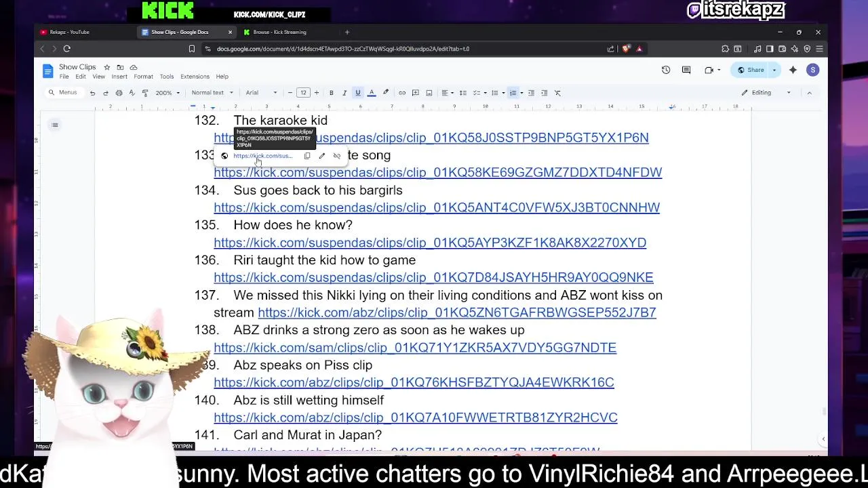Increase indent of the paragraph
Image resolution: width=868 pixels, height=488 pixels.
pos(544,93)
